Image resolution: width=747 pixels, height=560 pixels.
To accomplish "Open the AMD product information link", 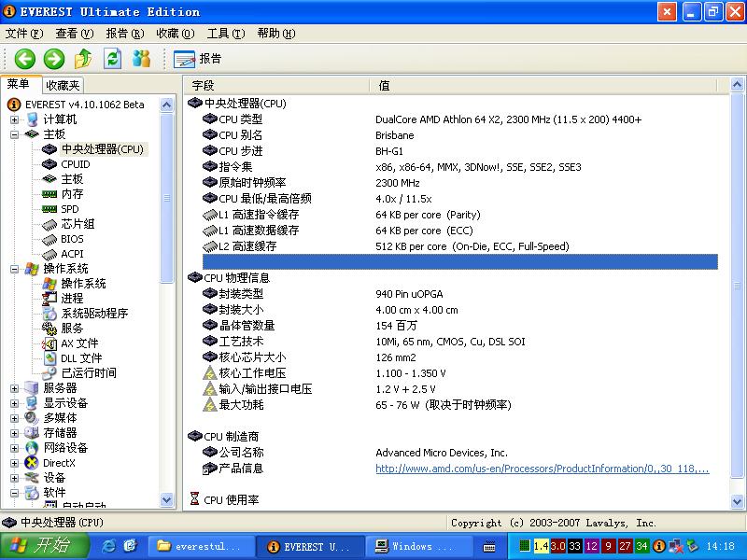I will 542,469.
